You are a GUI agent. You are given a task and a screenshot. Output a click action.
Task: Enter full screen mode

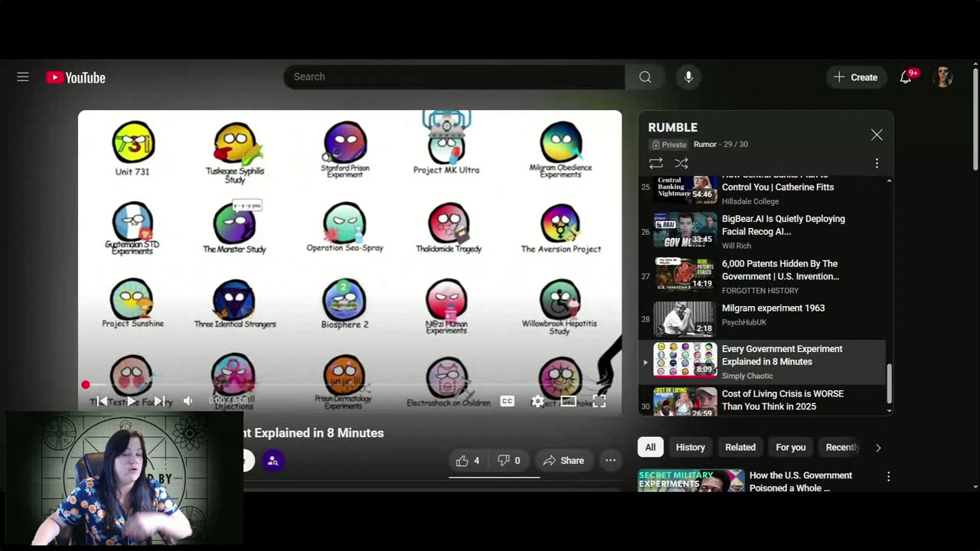(599, 401)
